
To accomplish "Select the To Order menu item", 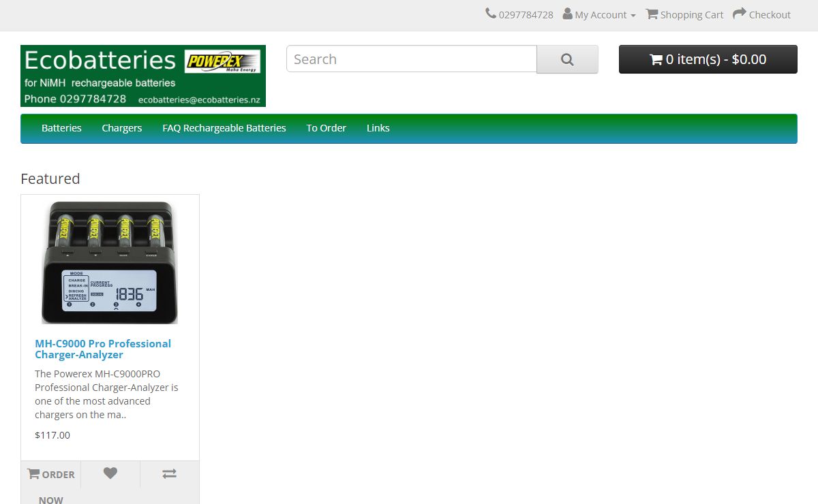I will [326, 128].
